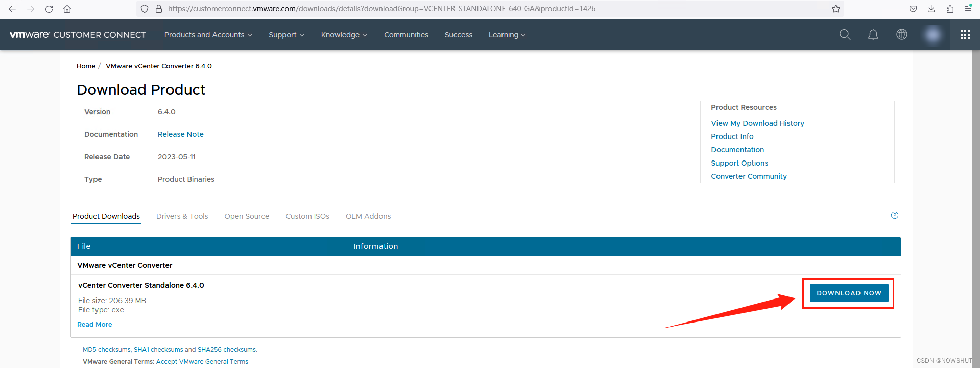This screenshot has height=368, width=980.
Task: Open the SHA256 checksums link
Action: tap(227, 350)
